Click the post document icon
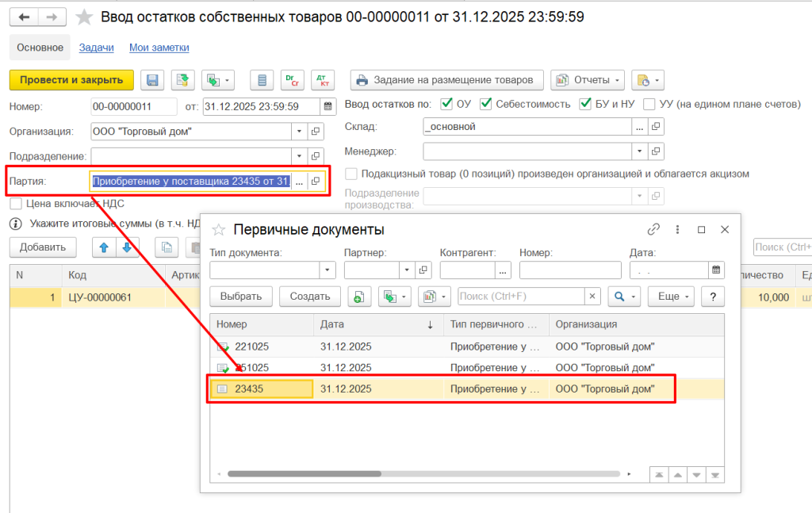The height and width of the screenshot is (513, 812). 183,79
